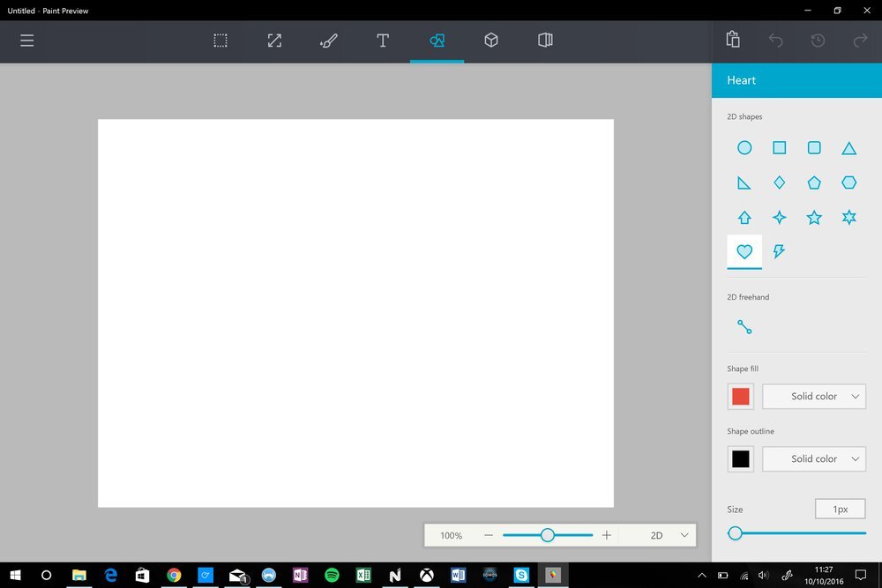Choose the five-point star shape
Viewport: 882px width, 588px height.
(x=814, y=217)
